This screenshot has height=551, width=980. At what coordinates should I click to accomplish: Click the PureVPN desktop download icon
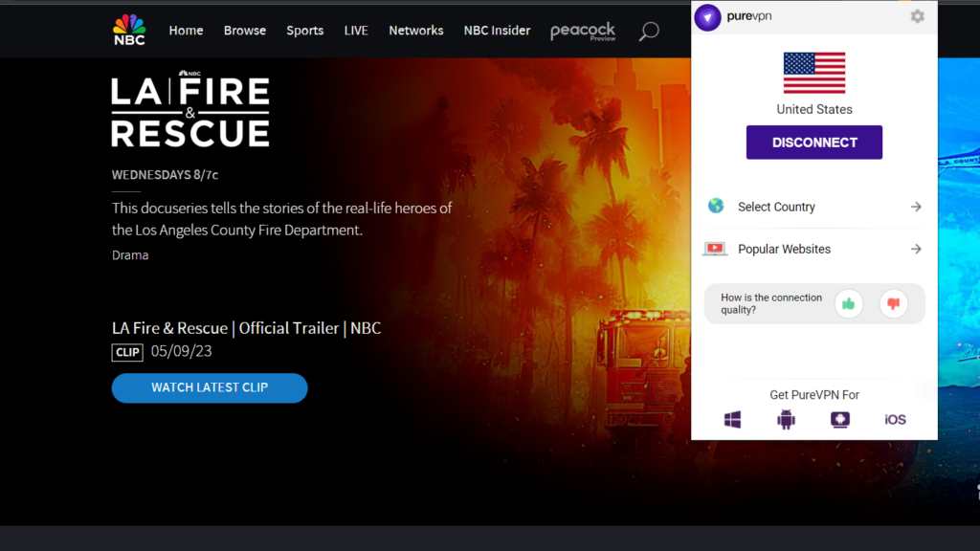pos(839,420)
